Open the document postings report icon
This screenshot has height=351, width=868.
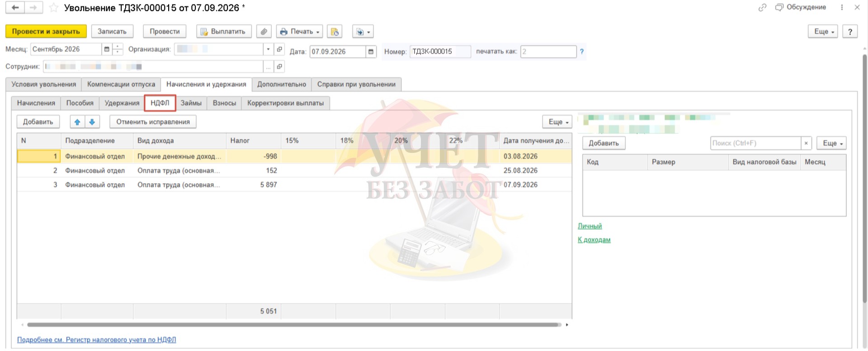pos(335,32)
